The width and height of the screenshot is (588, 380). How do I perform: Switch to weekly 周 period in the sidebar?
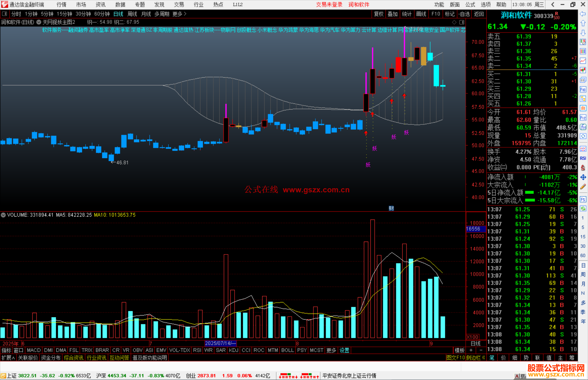[x=583, y=274]
